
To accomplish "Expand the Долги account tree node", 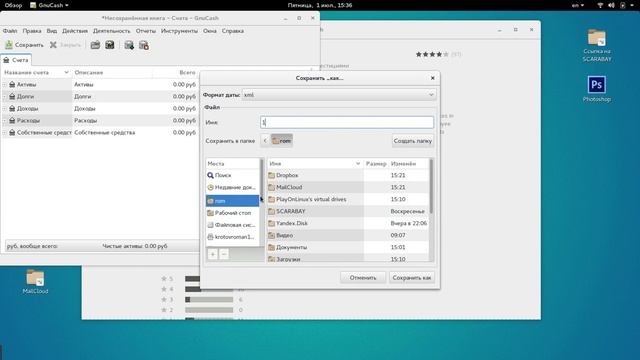I will [x=4, y=96].
